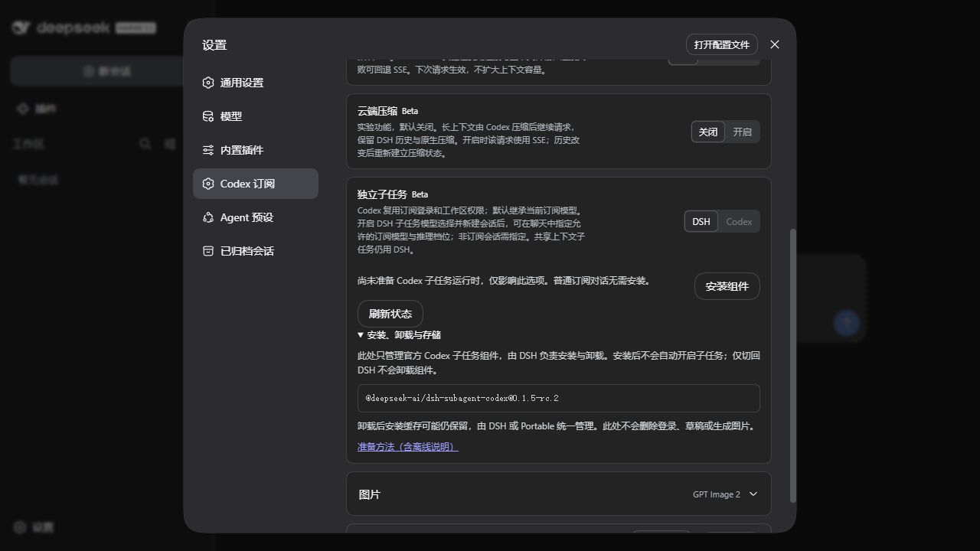
Task: Click the database icon beside 模型
Action: tap(208, 116)
